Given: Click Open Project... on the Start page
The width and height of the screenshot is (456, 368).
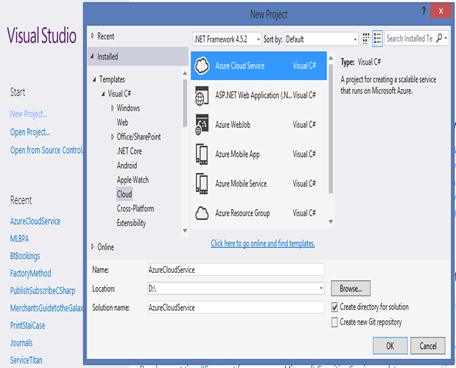Looking at the screenshot, I should pyautogui.click(x=30, y=132).
